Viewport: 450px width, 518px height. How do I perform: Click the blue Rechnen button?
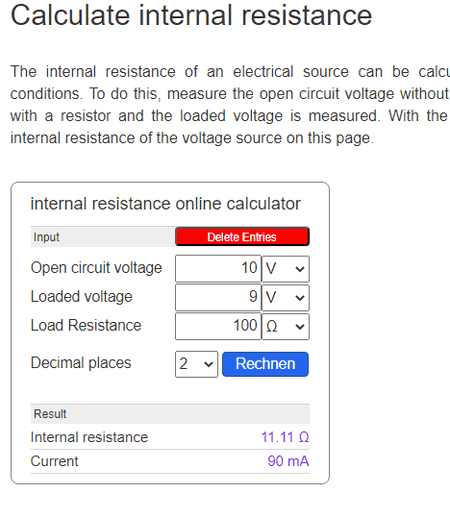[265, 364]
